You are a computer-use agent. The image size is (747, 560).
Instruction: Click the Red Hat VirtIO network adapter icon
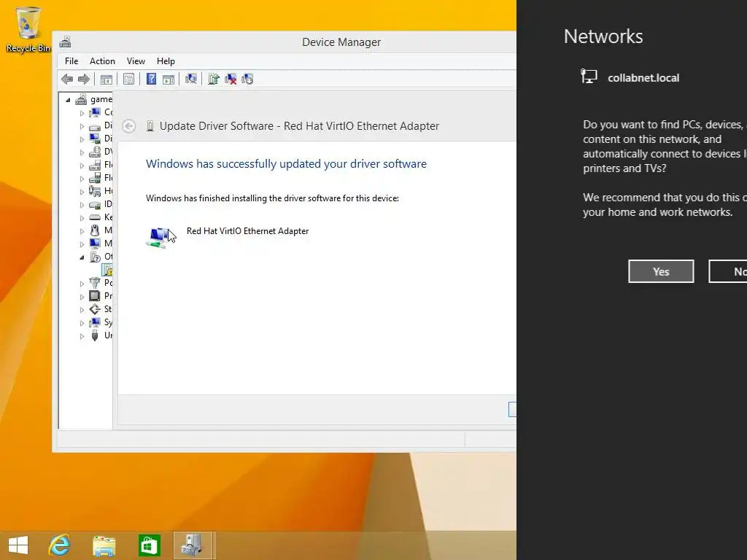point(158,237)
